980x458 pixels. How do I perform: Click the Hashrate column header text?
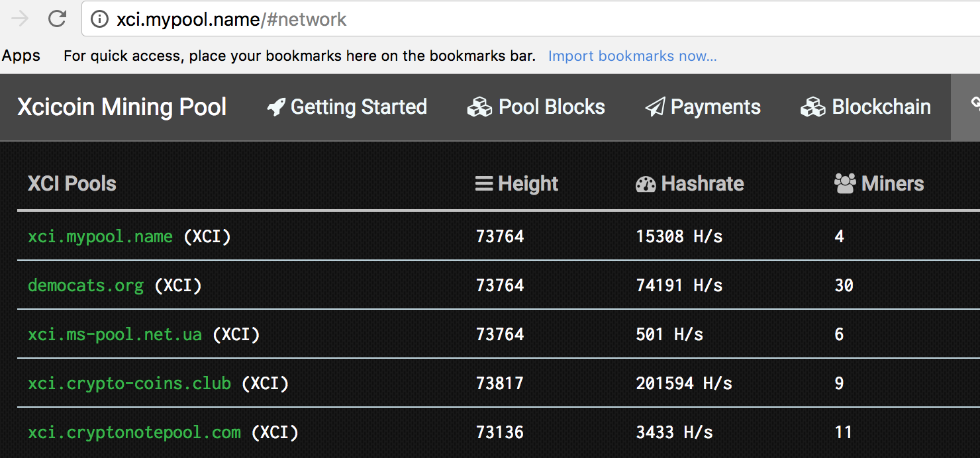(703, 183)
